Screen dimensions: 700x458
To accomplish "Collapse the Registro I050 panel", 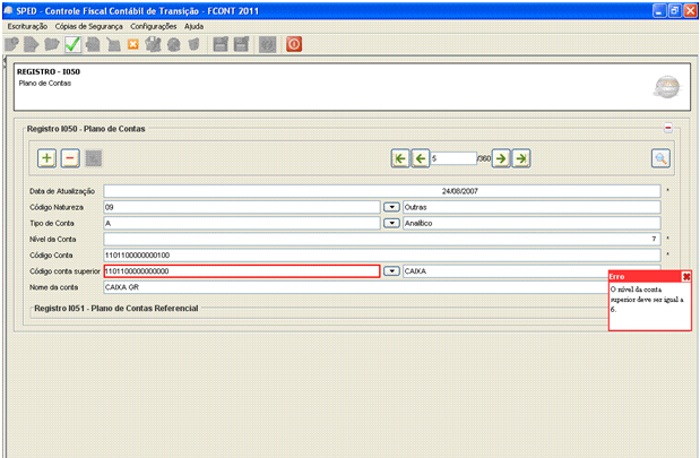I will coord(668,128).
